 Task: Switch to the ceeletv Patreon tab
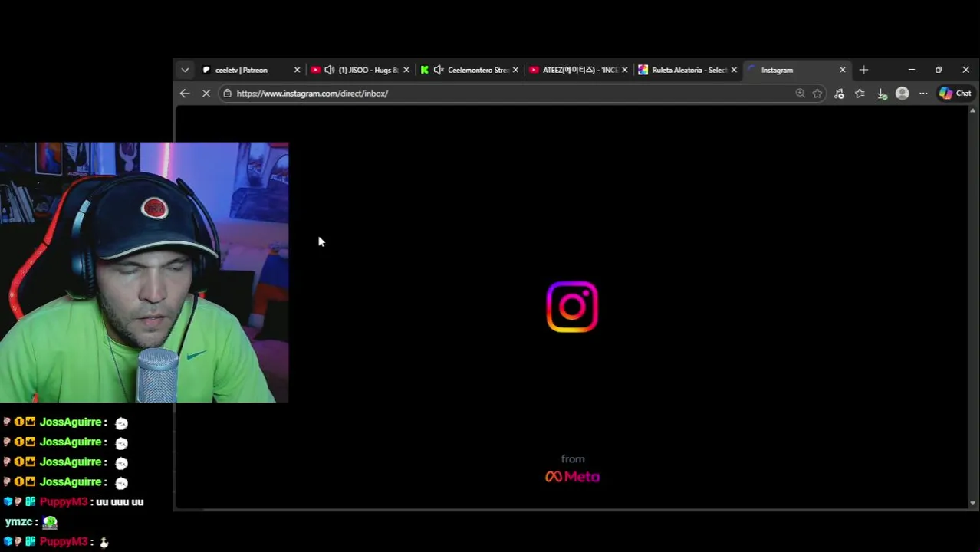[x=241, y=70]
